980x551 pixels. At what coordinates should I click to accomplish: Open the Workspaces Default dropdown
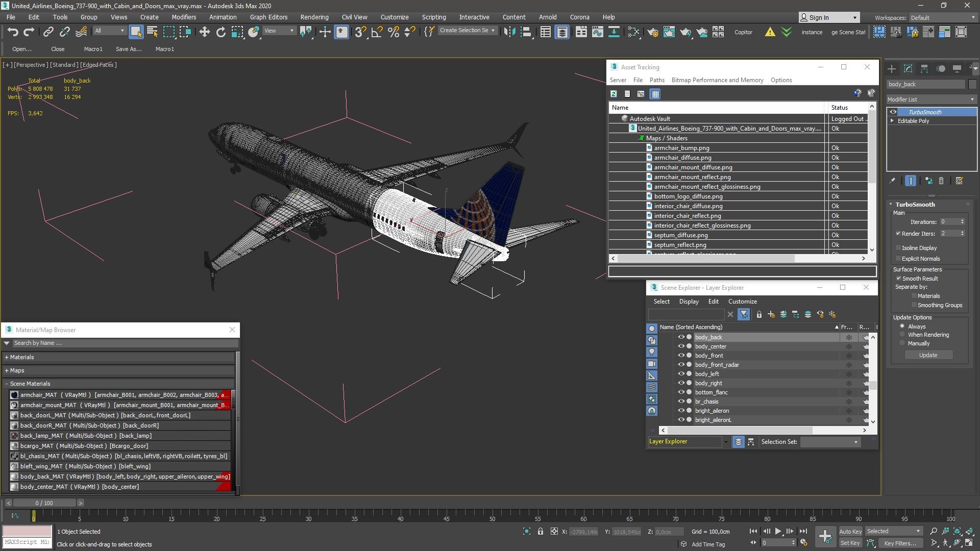tap(942, 18)
